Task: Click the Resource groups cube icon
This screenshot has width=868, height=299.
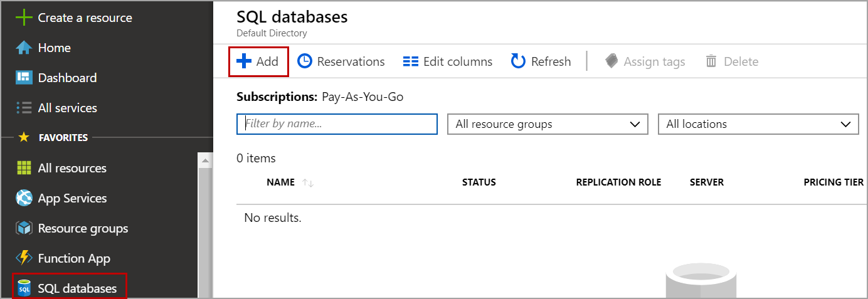Action: coord(24,228)
